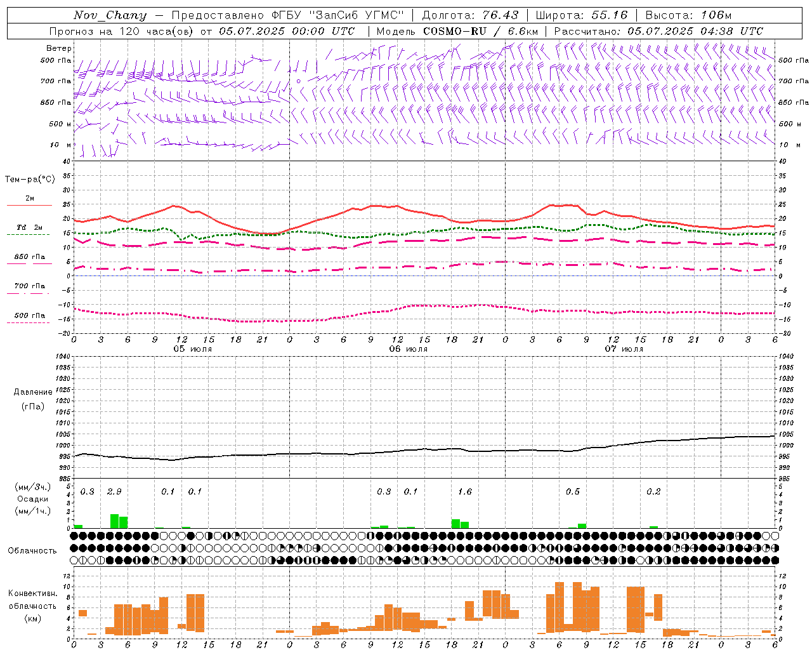Click the 2.9 precipitation total
Screen dimensions: 812x650
point(114,492)
